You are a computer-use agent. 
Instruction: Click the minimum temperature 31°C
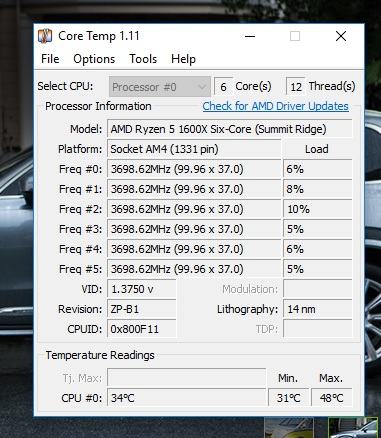289,397
